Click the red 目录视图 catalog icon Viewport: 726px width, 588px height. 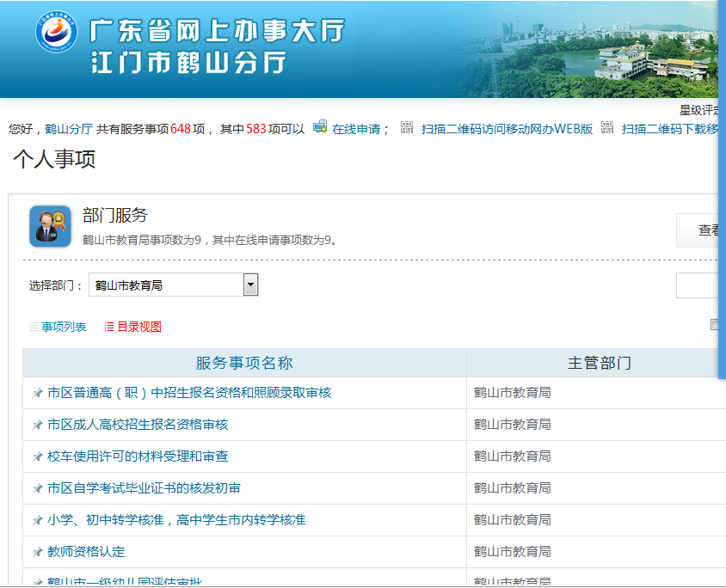109,328
